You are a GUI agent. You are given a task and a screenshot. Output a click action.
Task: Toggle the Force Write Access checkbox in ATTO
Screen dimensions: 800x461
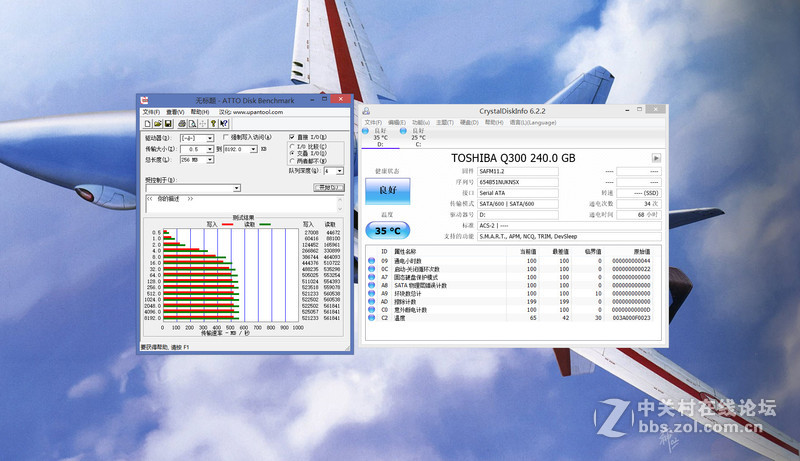(x=226, y=137)
